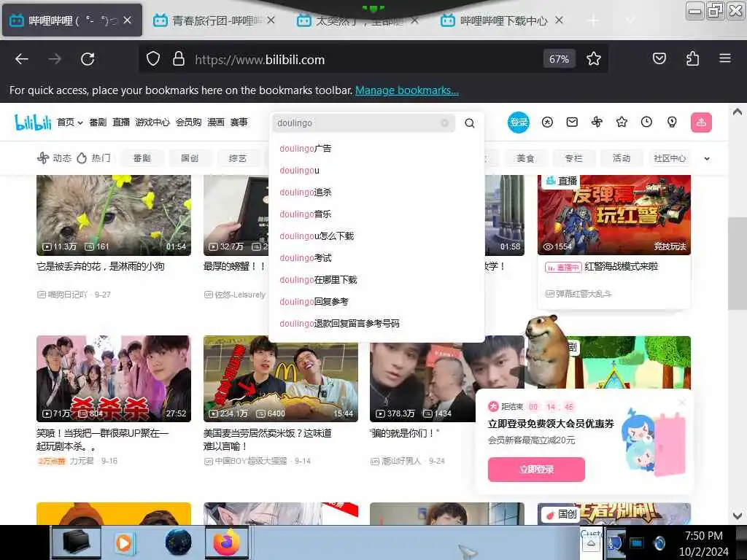
Task: Click the blue 登录 login avatar
Action: coord(519,122)
